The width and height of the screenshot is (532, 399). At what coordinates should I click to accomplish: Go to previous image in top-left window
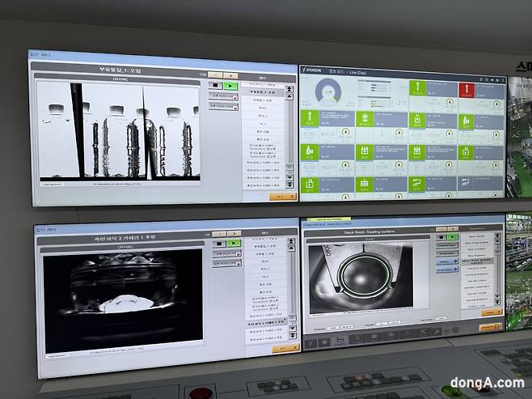pyautogui.click(x=215, y=75)
